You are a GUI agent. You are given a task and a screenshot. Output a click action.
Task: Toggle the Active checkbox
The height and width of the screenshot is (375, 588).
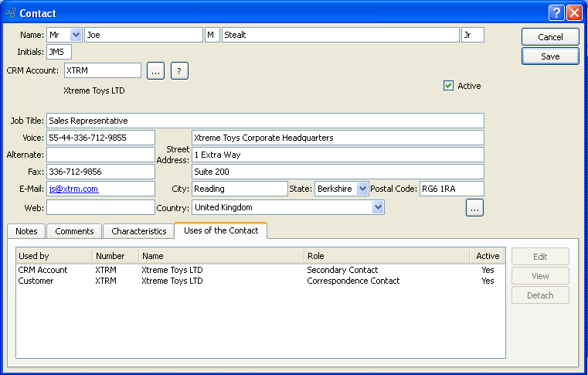coord(448,86)
